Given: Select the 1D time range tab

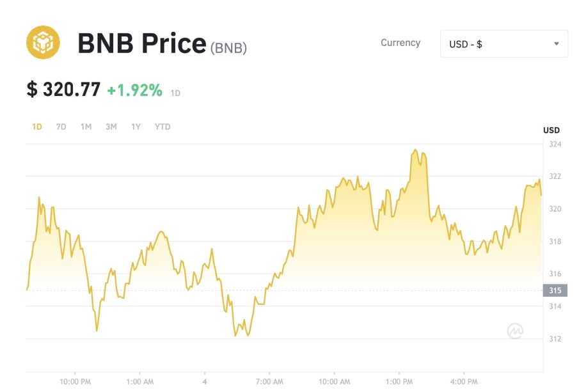Looking at the screenshot, I should tap(37, 127).
